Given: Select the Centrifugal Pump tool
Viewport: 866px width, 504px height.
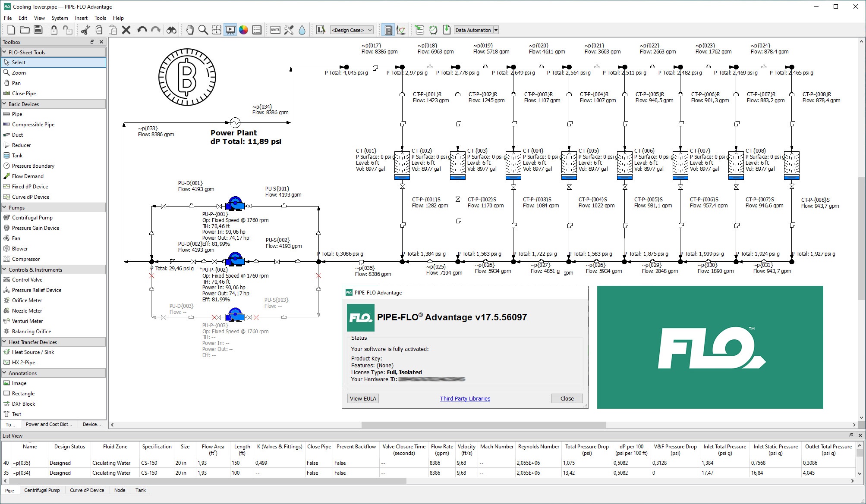Looking at the screenshot, I should [x=54, y=218].
